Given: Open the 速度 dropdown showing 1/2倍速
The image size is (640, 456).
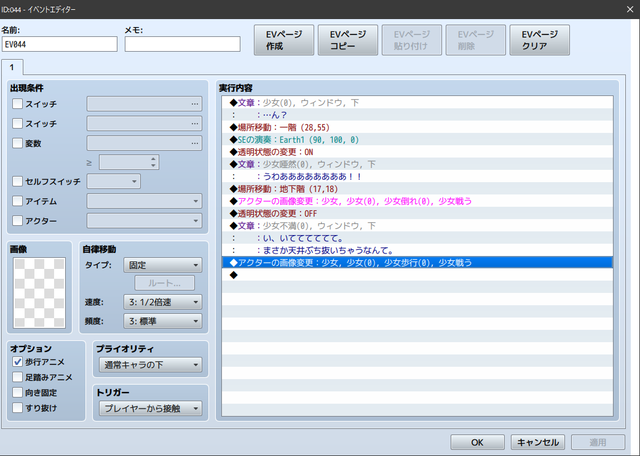Looking at the screenshot, I should pyautogui.click(x=162, y=302).
